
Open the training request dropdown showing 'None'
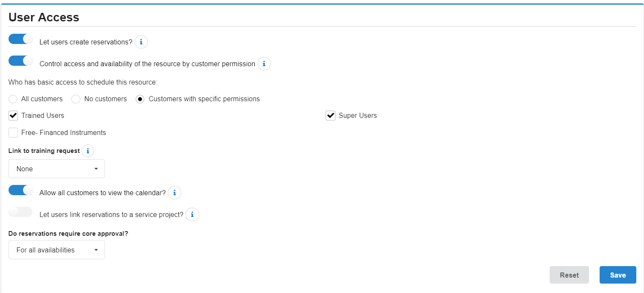pyautogui.click(x=57, y=169)
